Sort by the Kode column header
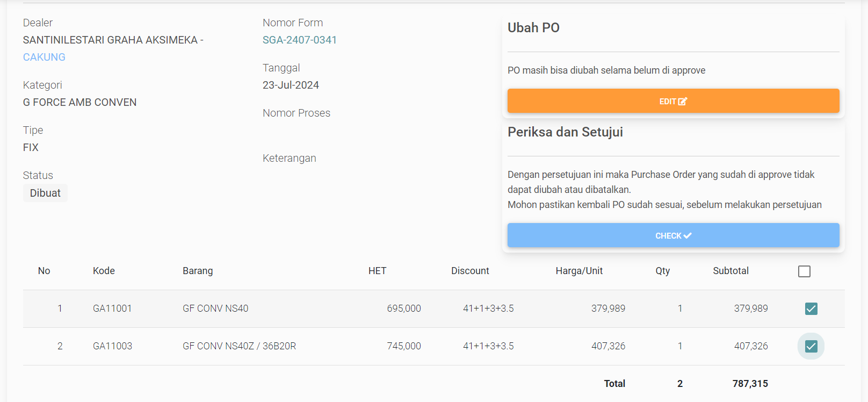The width and height of the screenshot is (868, 402). [x=104, y=271]
